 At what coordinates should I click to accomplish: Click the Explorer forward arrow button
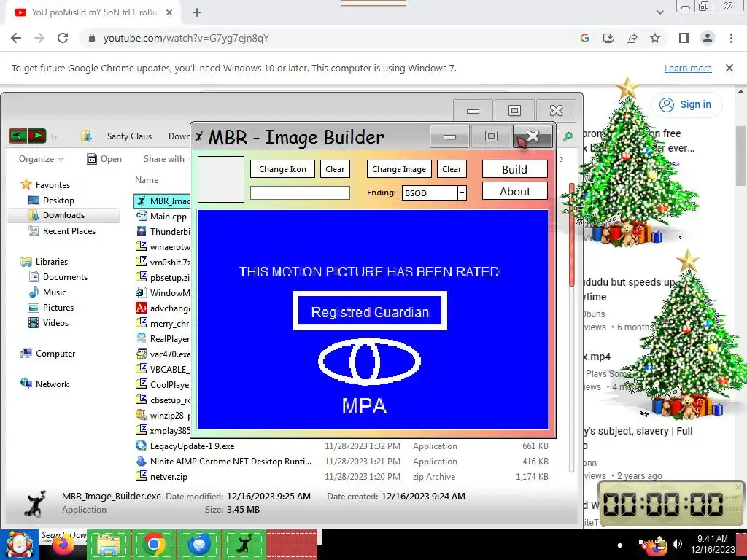click(x=37, y=136)
